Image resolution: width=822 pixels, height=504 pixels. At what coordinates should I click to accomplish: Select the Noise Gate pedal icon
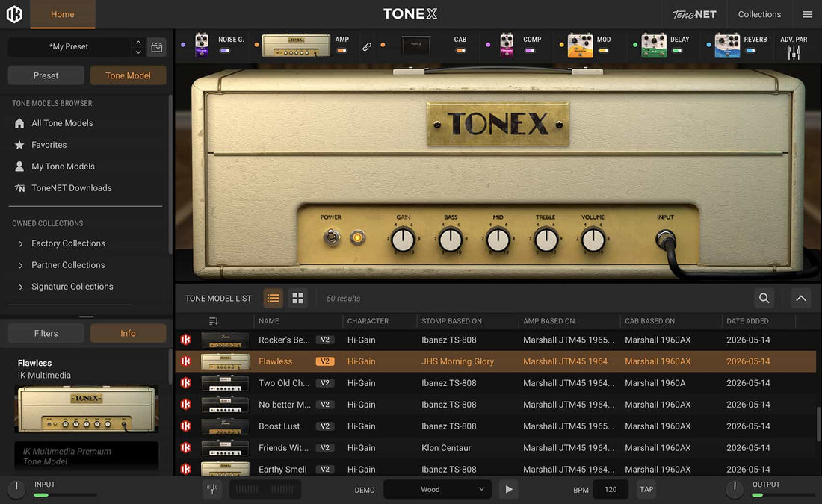tap(202, 45)
